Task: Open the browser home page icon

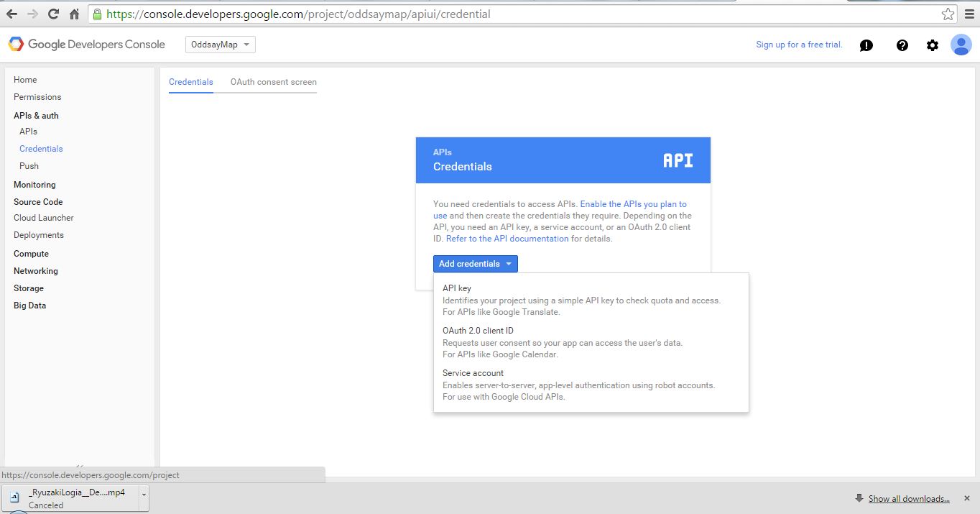Action: point(75,14)
